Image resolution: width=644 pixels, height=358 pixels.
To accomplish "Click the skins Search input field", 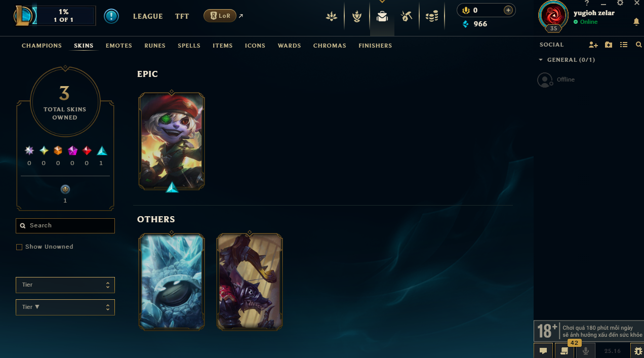I will (x=65, y=226).
